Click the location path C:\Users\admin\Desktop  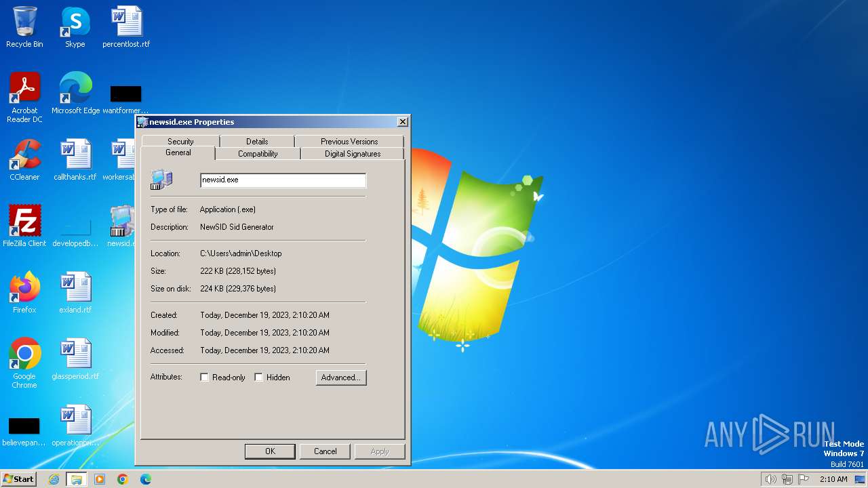[x=241, y=253]
